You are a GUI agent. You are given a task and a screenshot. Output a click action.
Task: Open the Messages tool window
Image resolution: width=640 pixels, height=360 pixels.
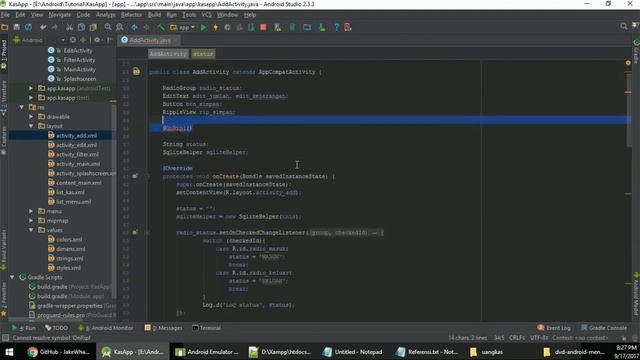pos(164,328)
